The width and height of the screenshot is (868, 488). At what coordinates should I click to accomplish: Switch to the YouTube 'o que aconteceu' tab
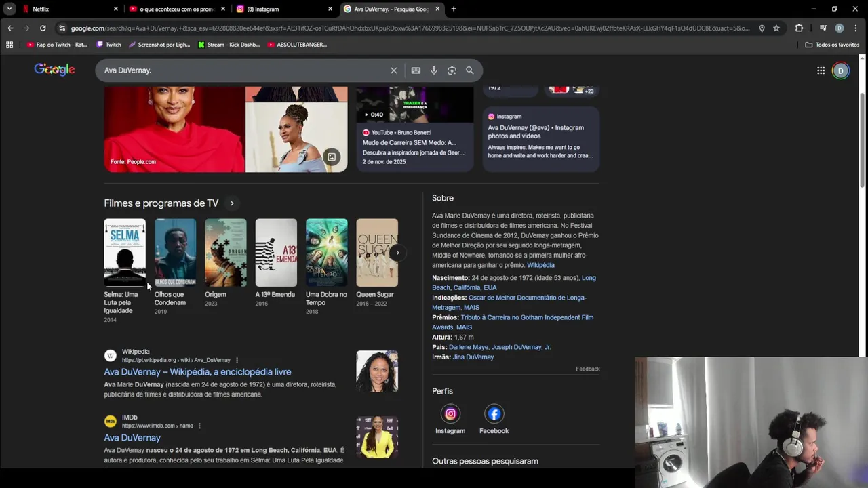(x=176, y=9)
